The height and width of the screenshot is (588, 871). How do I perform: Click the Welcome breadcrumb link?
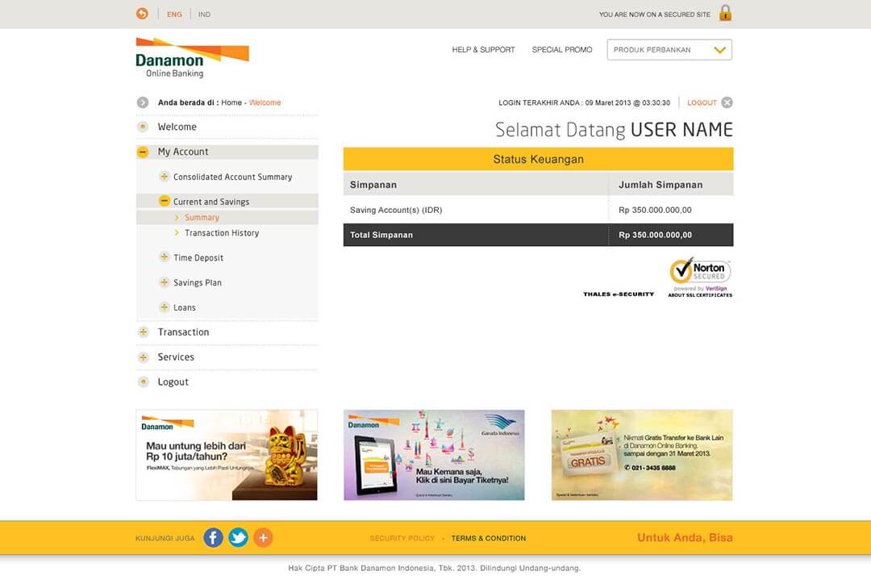(x=267, y=102)
